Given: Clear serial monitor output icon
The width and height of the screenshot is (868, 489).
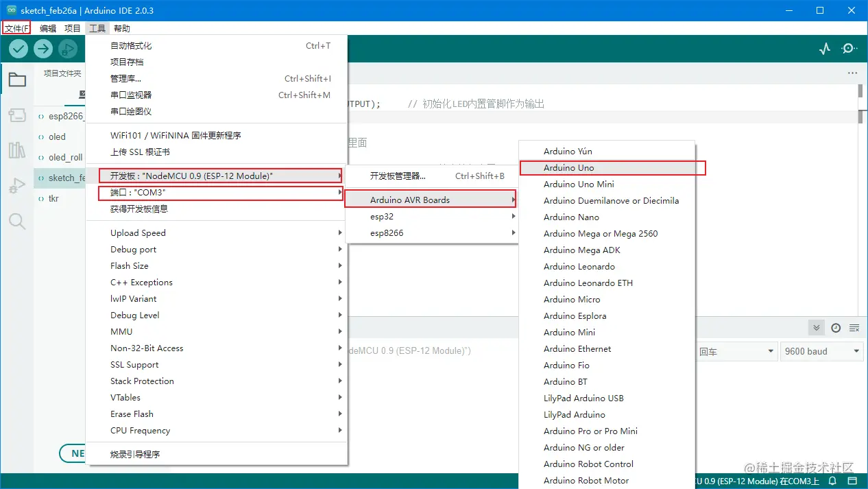Looking at the screenshot, I should (854, 328).
